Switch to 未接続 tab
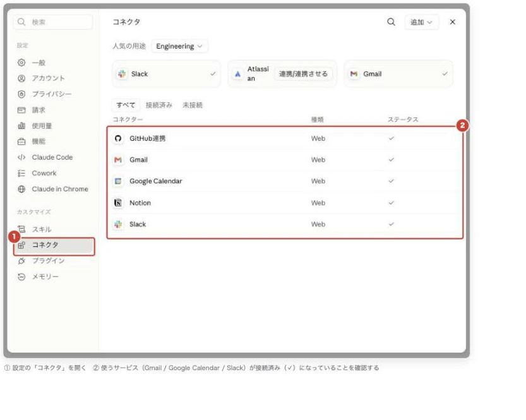The image size is (526, 420). pyautogui.click(x=193, y=105)
